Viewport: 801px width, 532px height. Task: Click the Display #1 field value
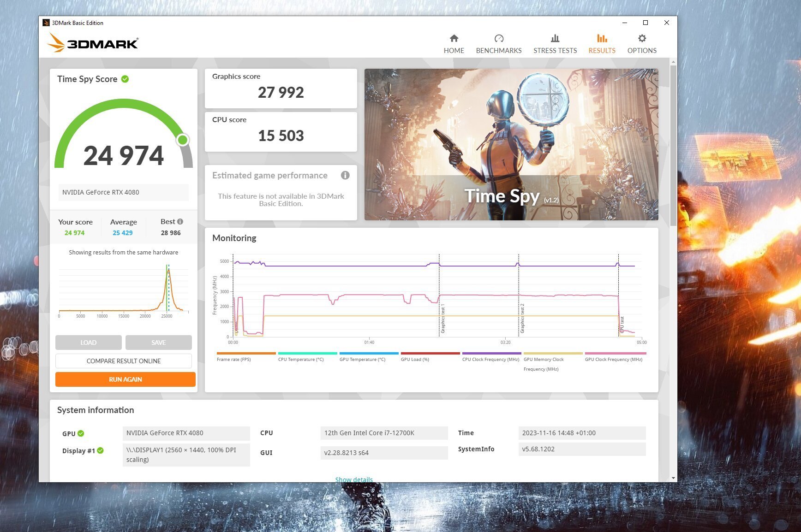[186, 455]
